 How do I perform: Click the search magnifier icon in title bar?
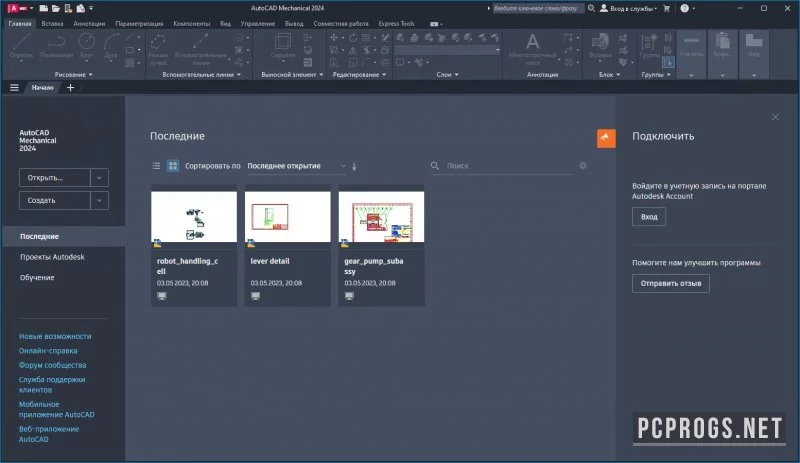pos(591,8)
